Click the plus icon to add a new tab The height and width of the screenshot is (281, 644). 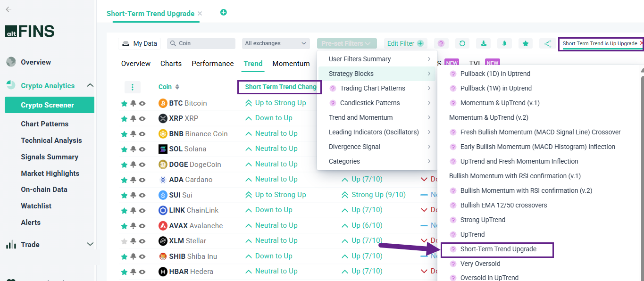pyautogui.click(x=224, y=13)
